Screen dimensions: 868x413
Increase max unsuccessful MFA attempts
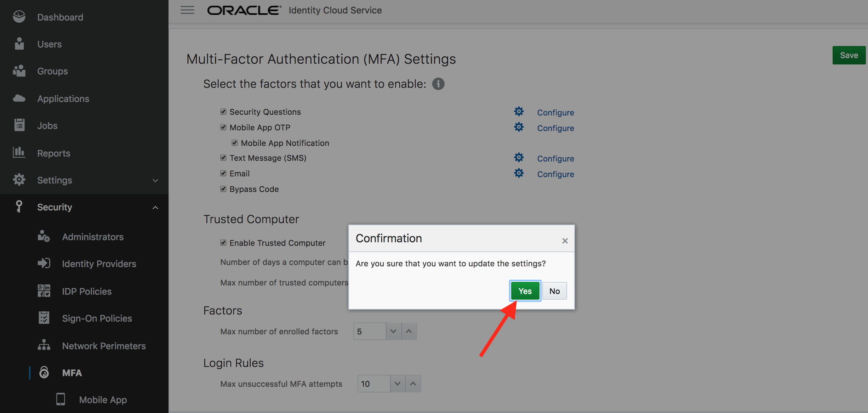tap(413, 384)
